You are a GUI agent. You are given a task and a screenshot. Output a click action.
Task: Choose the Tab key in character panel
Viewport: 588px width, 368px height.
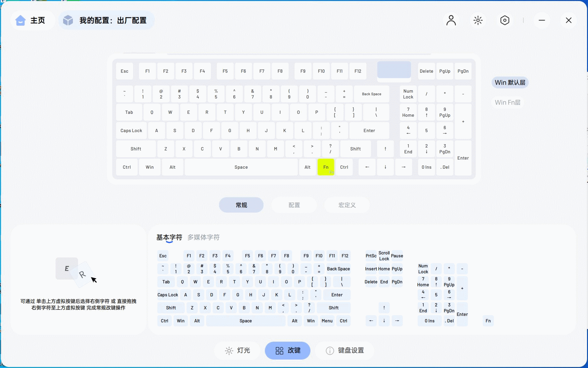[166, 282]
